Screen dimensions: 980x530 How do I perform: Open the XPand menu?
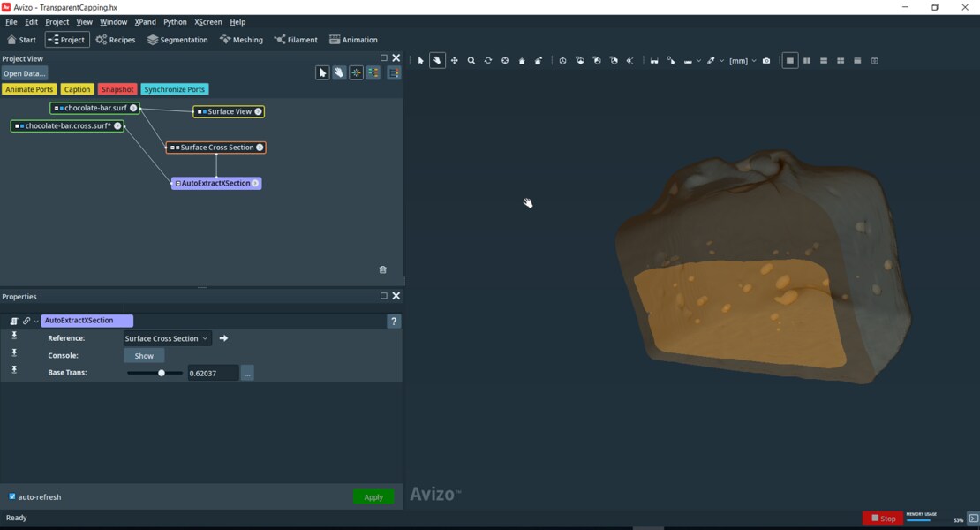pyautogui.click(x=145, y=22)
